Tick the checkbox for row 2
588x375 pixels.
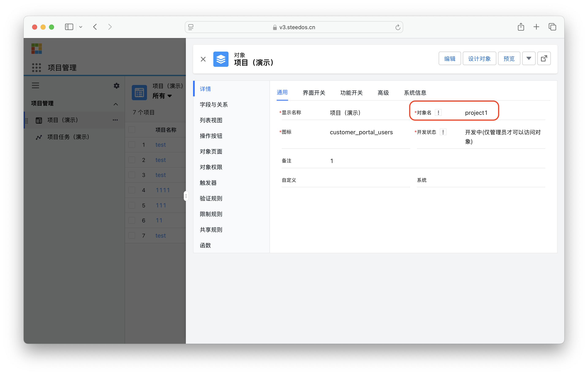(132, 160)
